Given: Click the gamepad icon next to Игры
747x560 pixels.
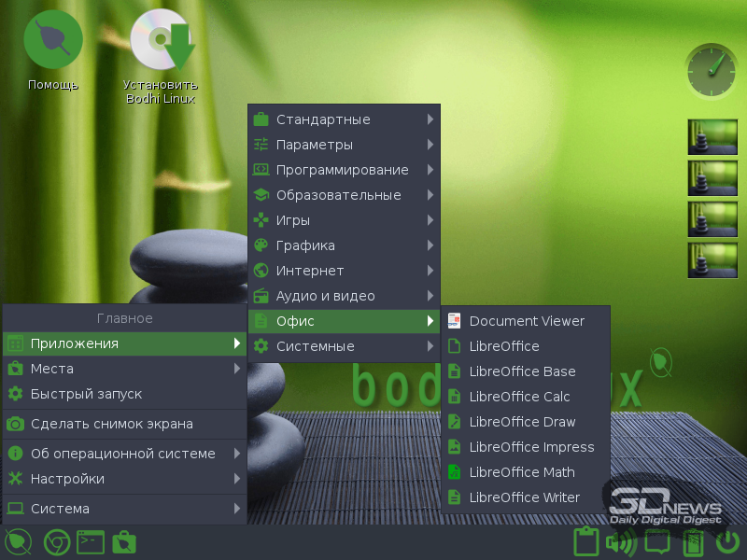Looking at the screenshot, I should click(261, 220).
